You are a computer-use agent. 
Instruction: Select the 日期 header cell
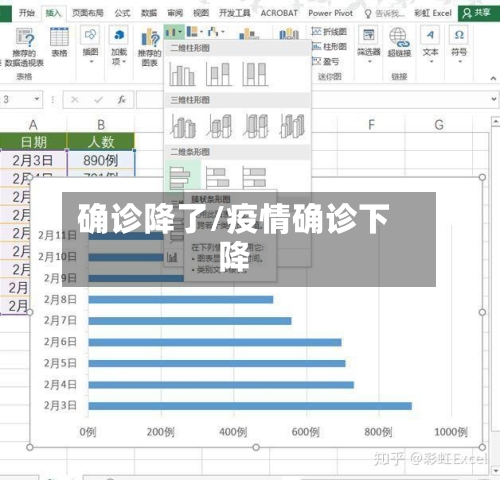[33, 142]
